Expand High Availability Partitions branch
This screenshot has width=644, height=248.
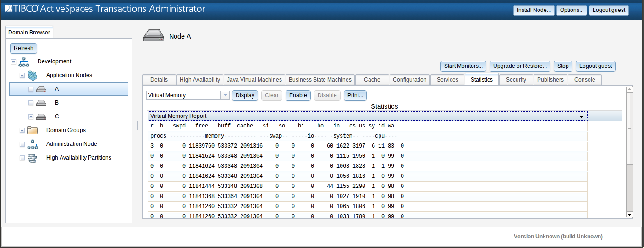[22, 158]
